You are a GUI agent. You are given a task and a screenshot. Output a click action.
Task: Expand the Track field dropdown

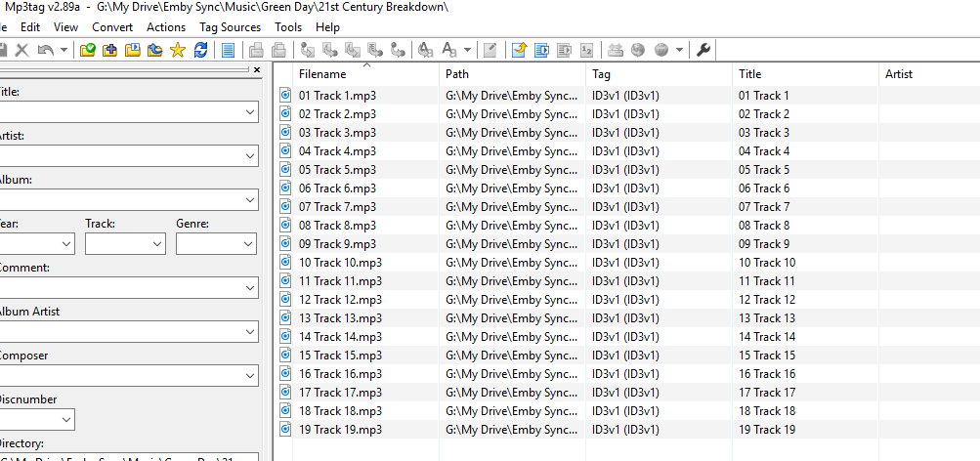pos(157,243)
